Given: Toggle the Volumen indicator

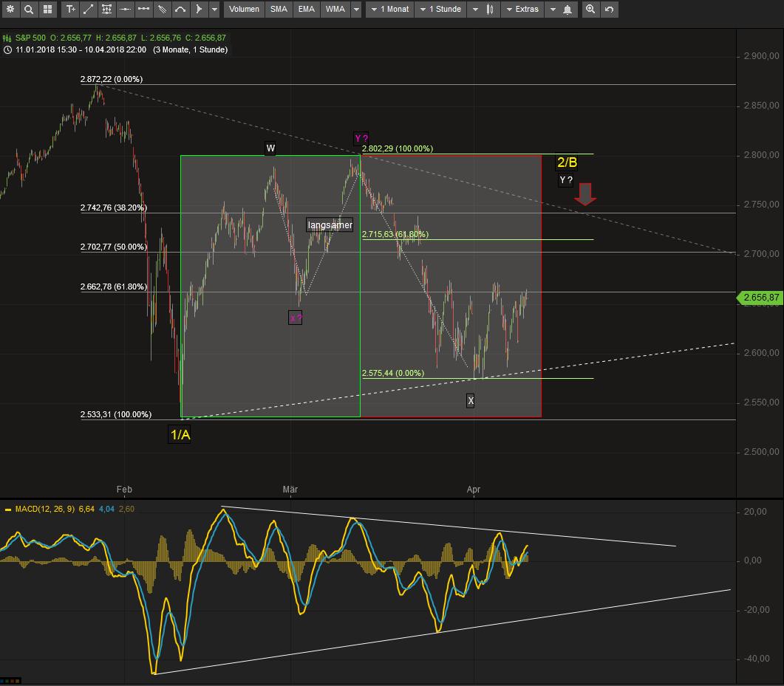Looking at the screenshot, I should (245, 10).
